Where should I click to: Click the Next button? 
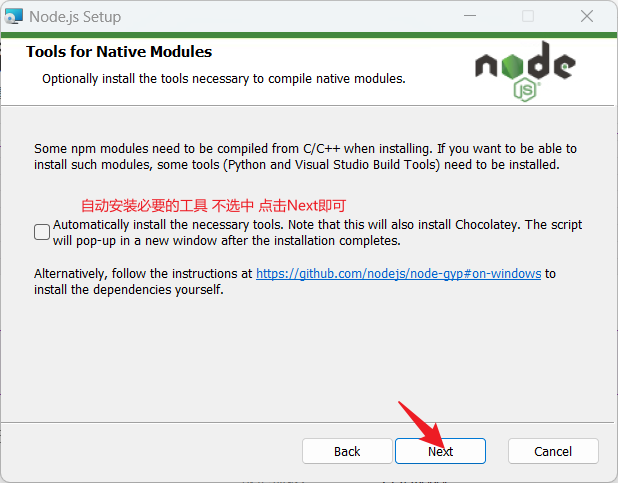pyautogui.click(x=440, y=451)
